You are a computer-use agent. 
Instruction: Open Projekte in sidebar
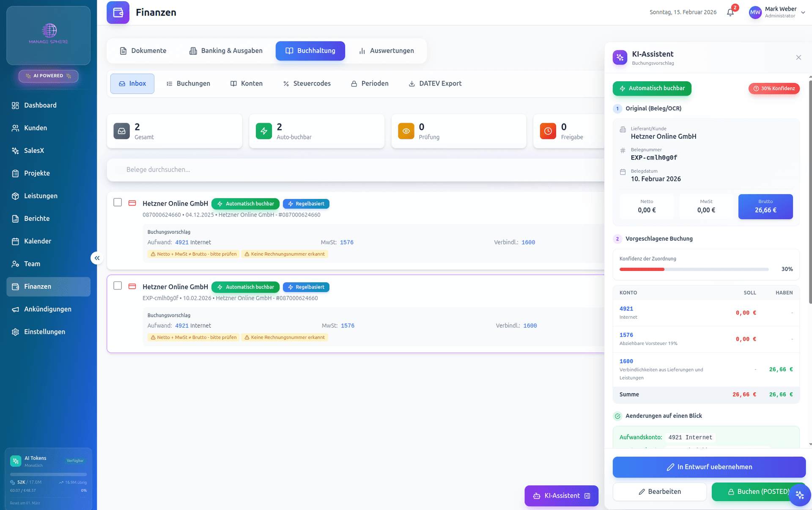point(48,173)
